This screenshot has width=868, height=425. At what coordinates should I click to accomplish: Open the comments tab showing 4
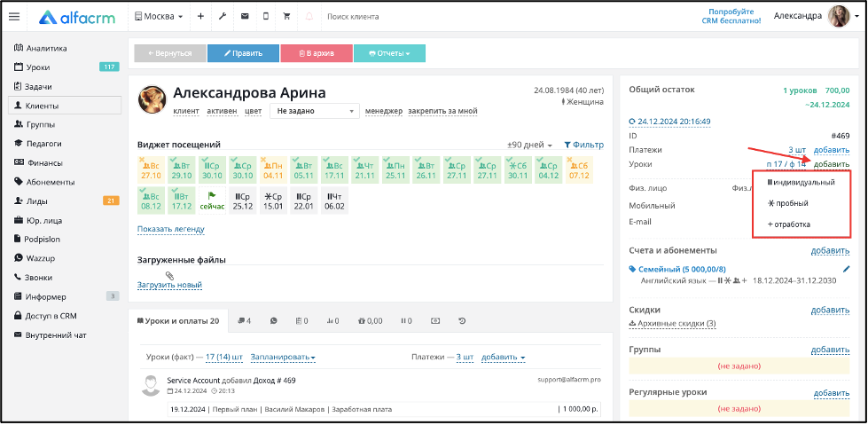[244, 320]
